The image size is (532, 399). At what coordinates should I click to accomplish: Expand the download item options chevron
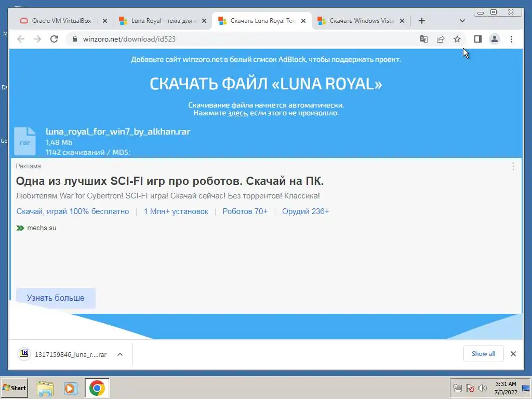click(120, 354)
